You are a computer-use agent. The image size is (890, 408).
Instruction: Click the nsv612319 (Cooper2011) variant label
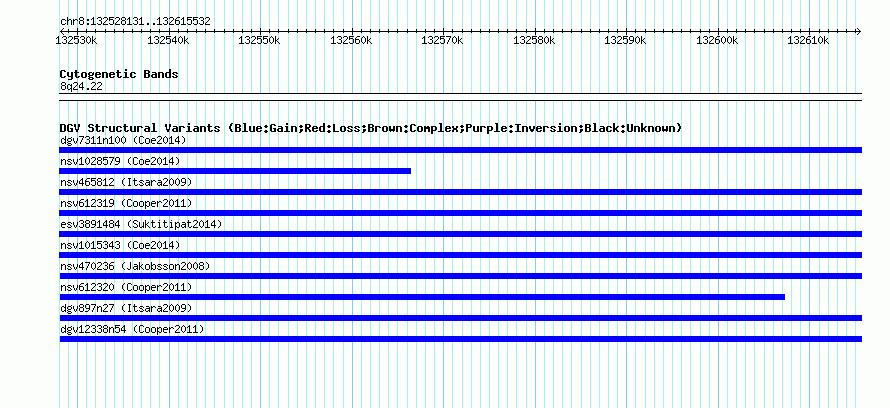click(x=126, y=203)
